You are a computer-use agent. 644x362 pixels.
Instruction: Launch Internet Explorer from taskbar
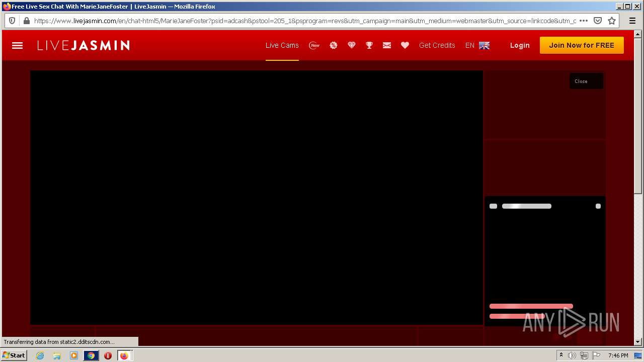click(40, 355)
